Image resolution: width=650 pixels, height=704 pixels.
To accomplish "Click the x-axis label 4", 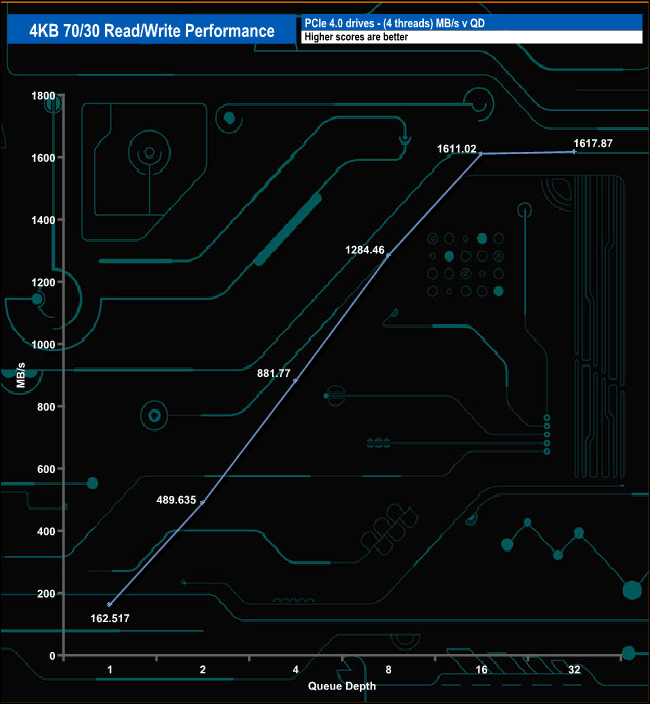I will pos(295,669).
